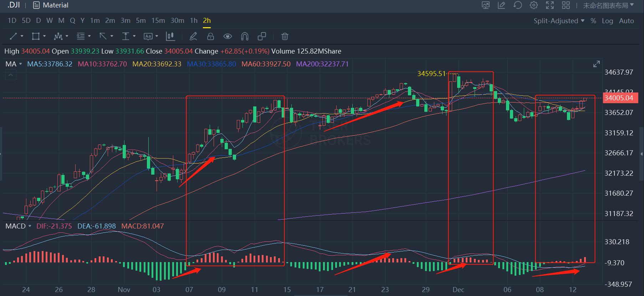The width and height of the screenshot is (644, 296).
Task: Expand the Fibonacci tool options arrow
Action: [x=89, y=36]
